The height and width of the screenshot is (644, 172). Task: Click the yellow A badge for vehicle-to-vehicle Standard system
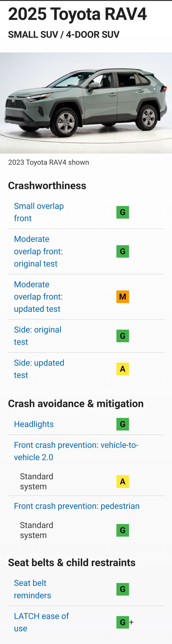coord(122,481)
